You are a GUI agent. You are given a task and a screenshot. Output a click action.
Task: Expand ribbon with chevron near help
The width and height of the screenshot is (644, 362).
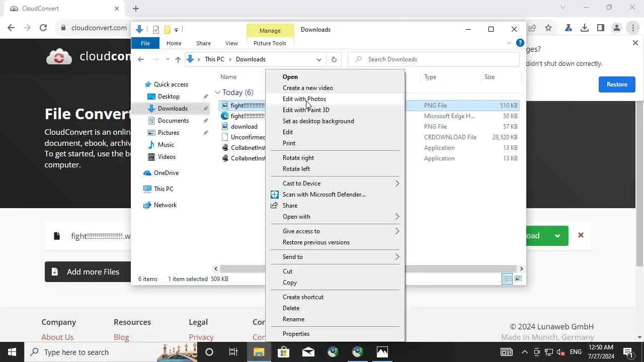click(509, 43)
